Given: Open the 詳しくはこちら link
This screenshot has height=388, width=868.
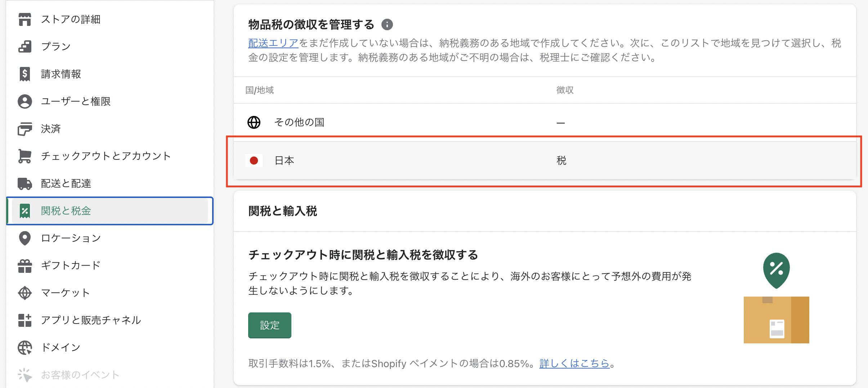Looking at the screenshot, I should pyautogui.click(x=574, y=364).
